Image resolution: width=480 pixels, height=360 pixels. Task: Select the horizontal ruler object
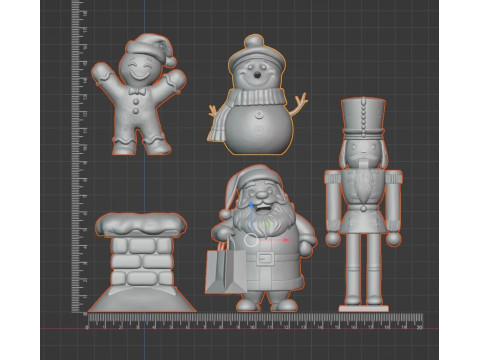[x=255, y=321]
